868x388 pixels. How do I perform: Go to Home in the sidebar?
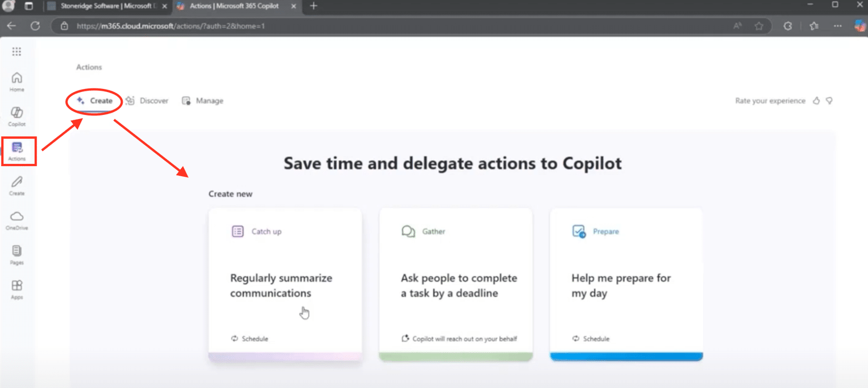tap(16, 81)
